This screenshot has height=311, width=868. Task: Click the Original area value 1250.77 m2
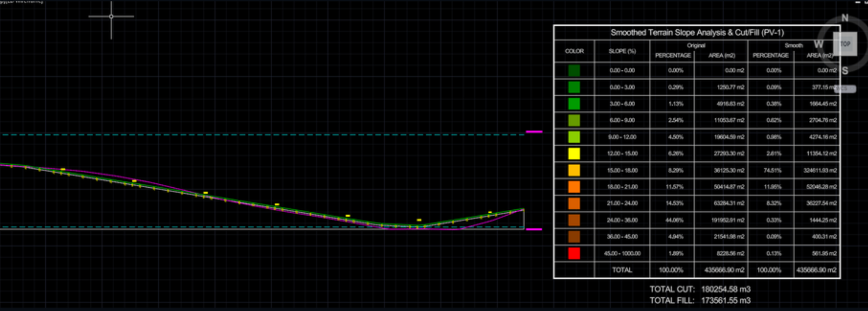(x=730, y=87)
